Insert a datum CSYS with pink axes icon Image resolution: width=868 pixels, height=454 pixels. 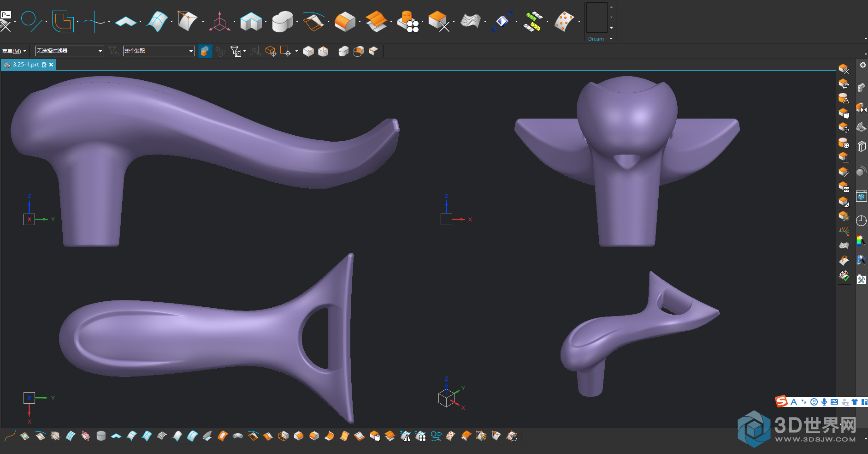tap(219, 21)
